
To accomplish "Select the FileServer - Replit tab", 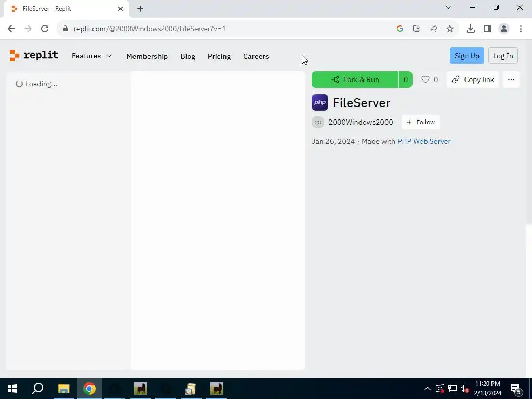I will point(66,9).
